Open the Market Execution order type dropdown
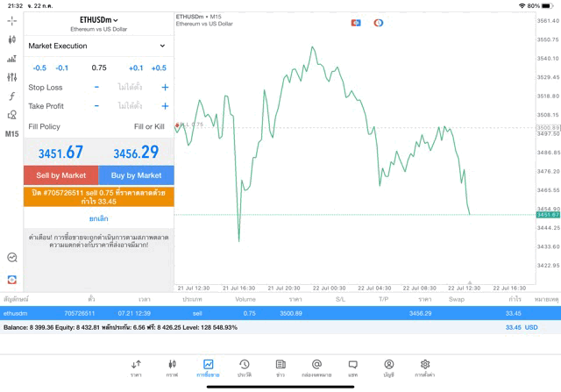The width and height of the screenshot is (561, 392). 98,46
